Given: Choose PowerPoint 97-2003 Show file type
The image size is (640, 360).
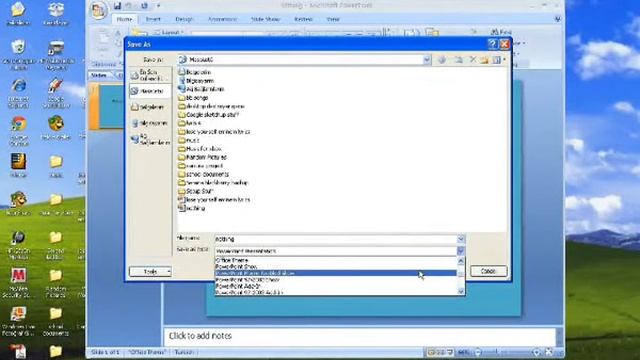Looking at the screenshot, I should coord(336,280).
